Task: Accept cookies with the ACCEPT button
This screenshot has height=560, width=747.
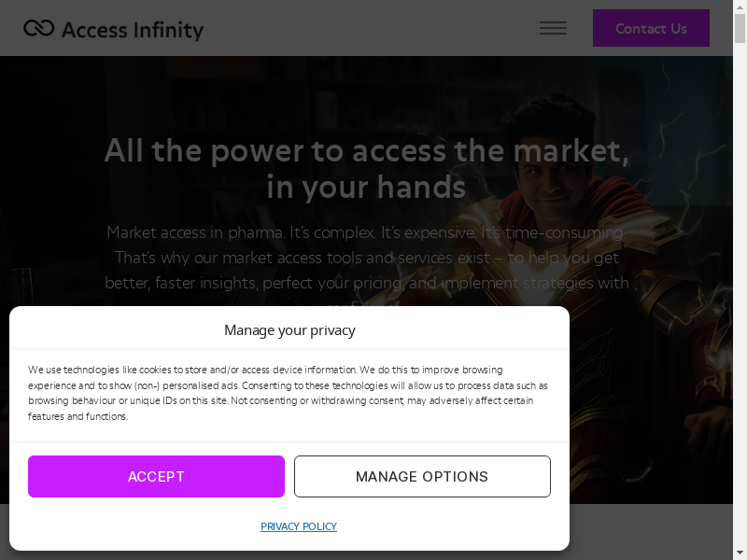Action: tap(156, 476)
